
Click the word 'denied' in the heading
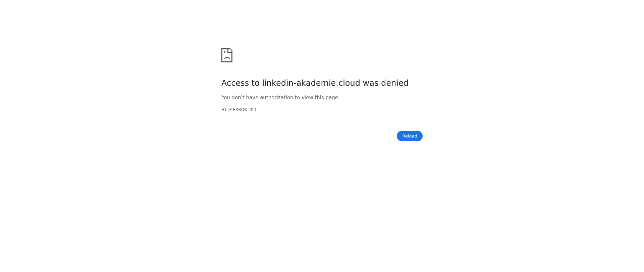click(395, 83)
